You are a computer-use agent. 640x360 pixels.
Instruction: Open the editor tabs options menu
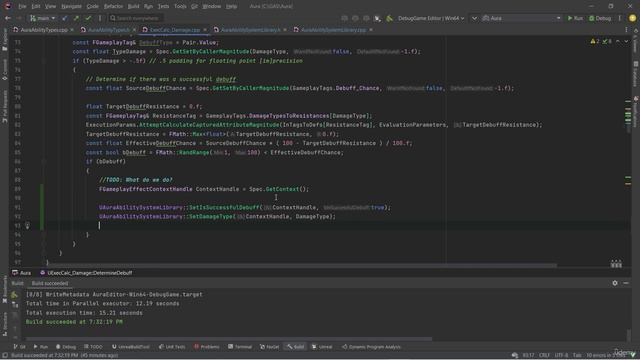coord(626,30)
